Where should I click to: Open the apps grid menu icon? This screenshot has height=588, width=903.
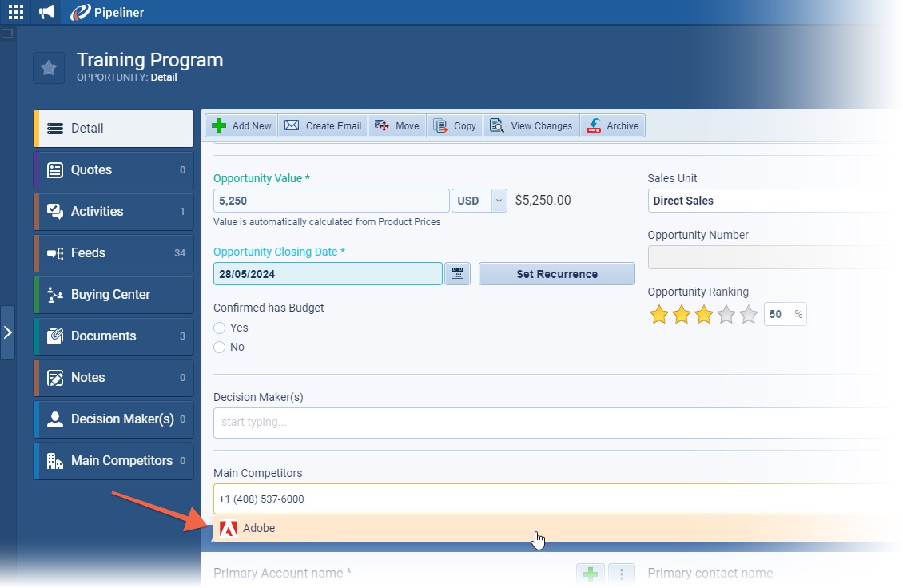[16, 12]
